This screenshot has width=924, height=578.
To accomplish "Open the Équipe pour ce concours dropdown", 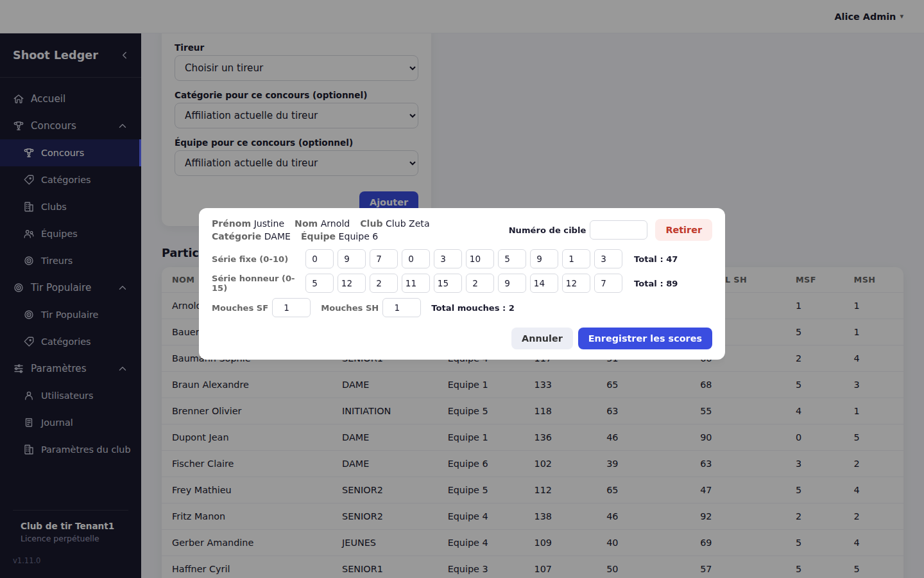I will point(296,163).
